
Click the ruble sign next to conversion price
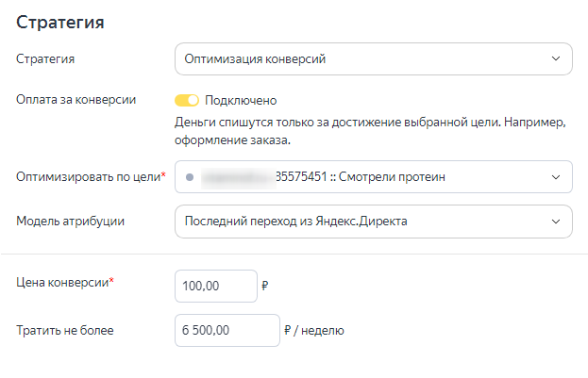click(265, 287)
